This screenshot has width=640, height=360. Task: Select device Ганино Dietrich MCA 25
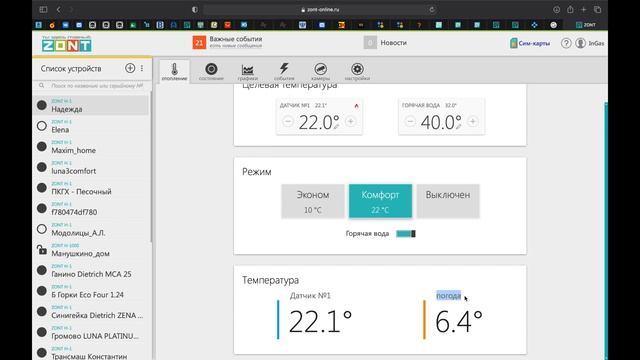click(91, 271)
